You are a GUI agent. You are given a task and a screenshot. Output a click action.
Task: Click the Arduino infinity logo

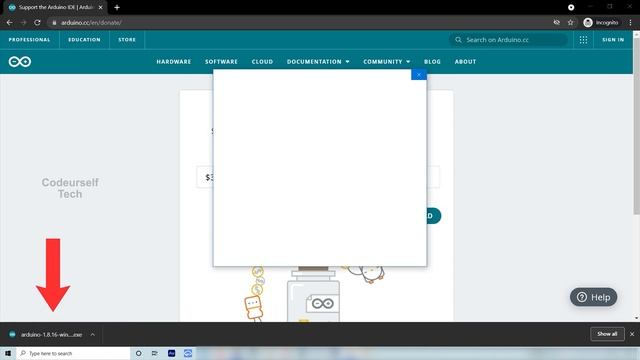coord(20,62)
